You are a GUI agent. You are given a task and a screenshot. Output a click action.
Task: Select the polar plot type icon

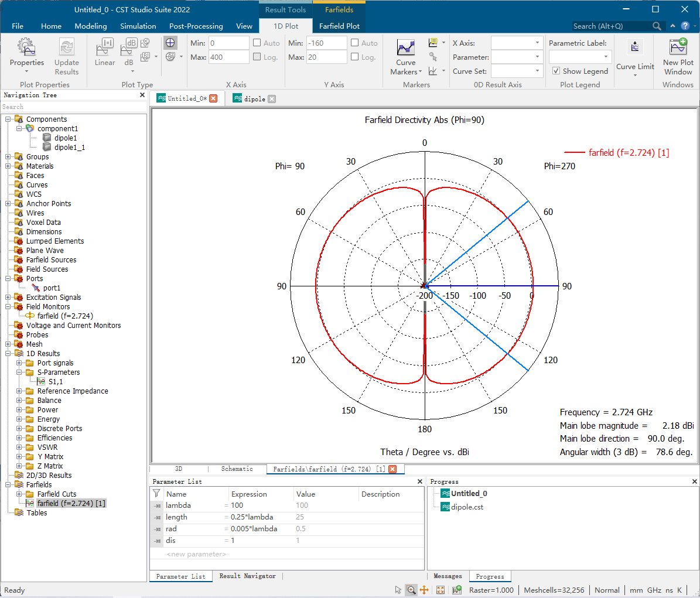point(170,43)
